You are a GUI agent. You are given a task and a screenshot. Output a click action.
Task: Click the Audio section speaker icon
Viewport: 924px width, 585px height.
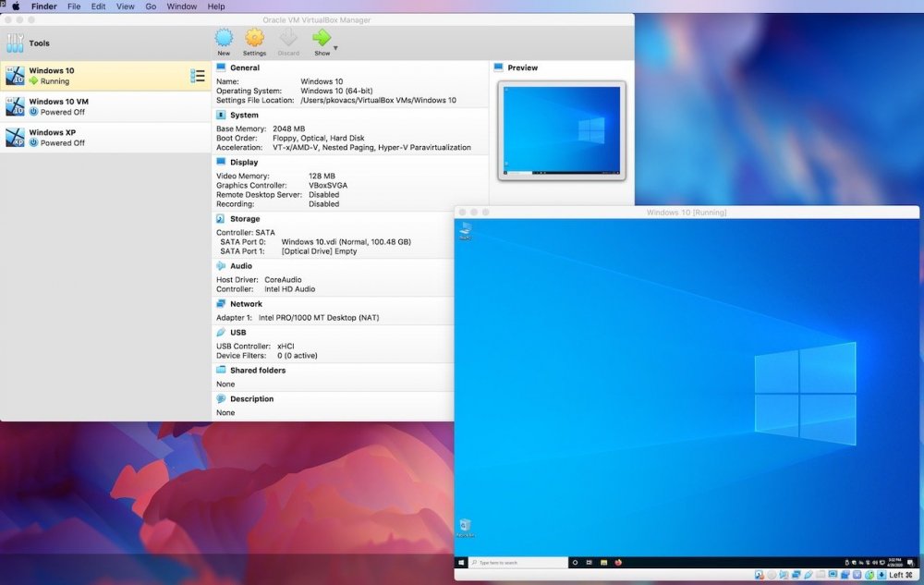221,265
